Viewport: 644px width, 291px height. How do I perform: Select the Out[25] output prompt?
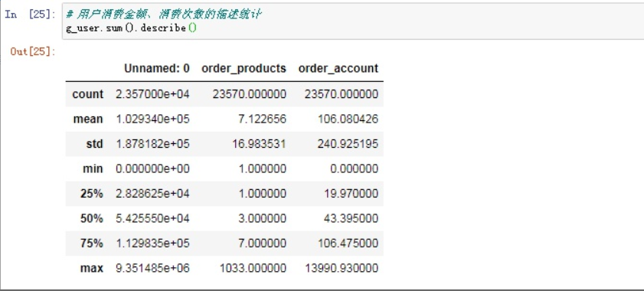[x=33, y=51]
